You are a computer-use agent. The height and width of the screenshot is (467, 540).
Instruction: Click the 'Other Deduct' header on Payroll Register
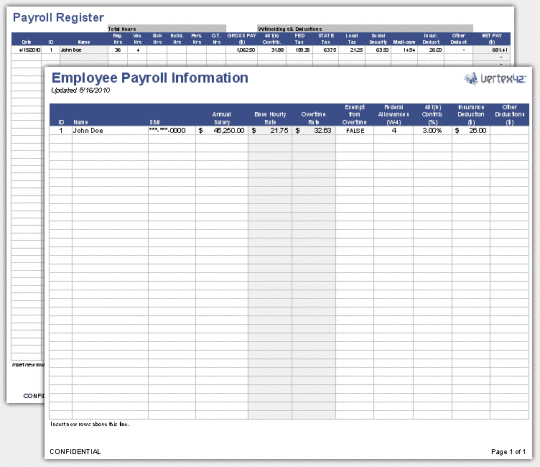tap(459, 39)
